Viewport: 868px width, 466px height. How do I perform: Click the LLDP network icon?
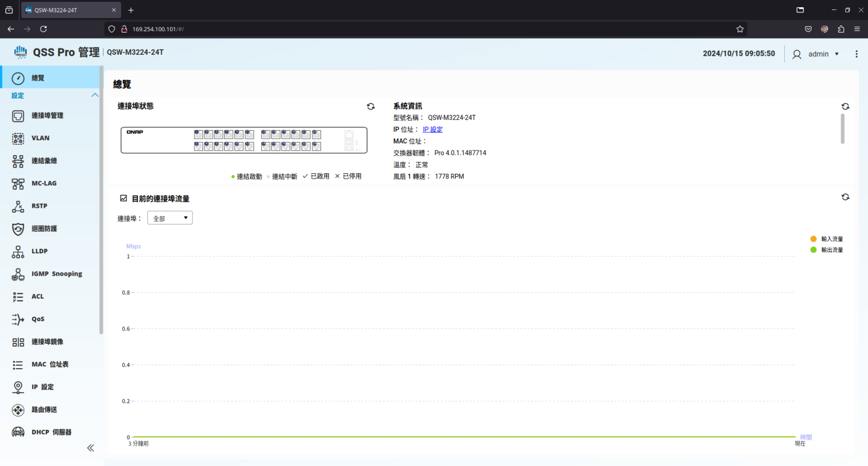18,252
